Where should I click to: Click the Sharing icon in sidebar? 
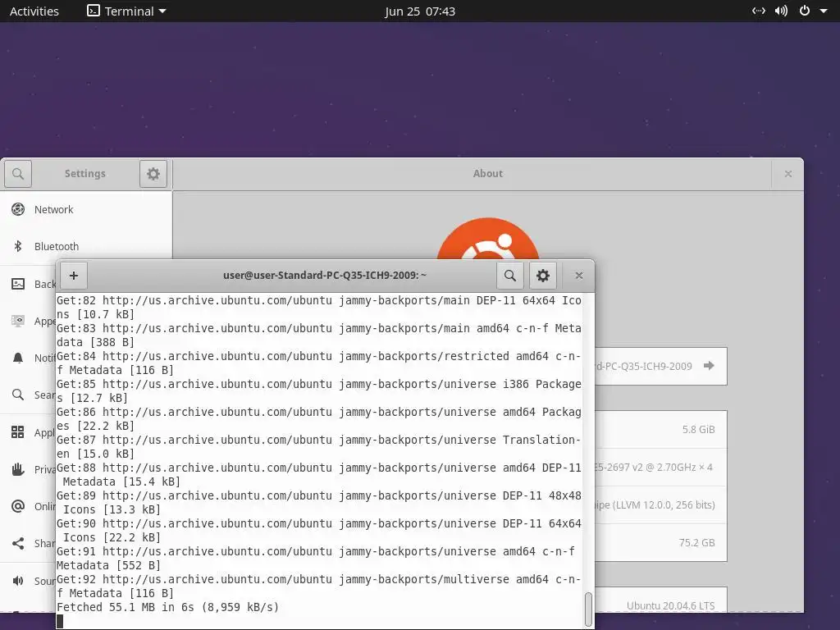tap(18, 543)
